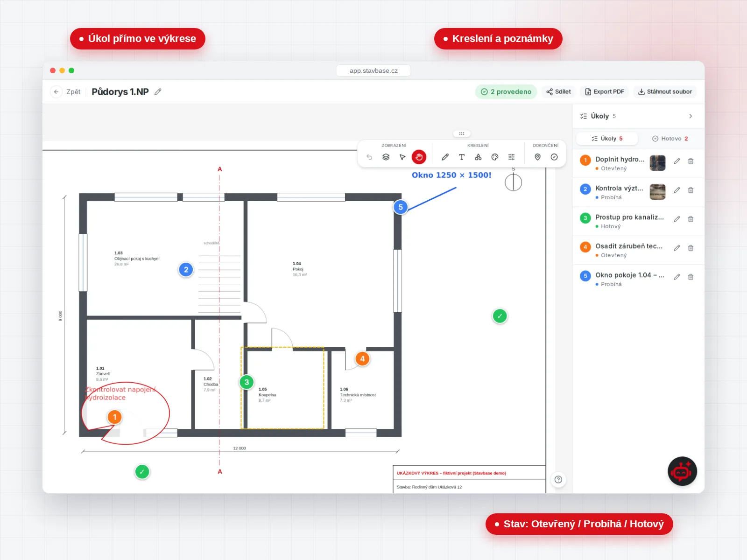The height and width of the screenshot is (560, 747).
Task: Select the location pin task tool
Action: tap(537, 157)
